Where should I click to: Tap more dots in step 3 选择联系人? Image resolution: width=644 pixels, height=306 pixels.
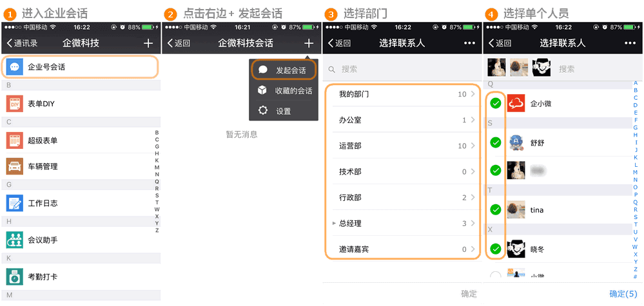pos(469,43)
